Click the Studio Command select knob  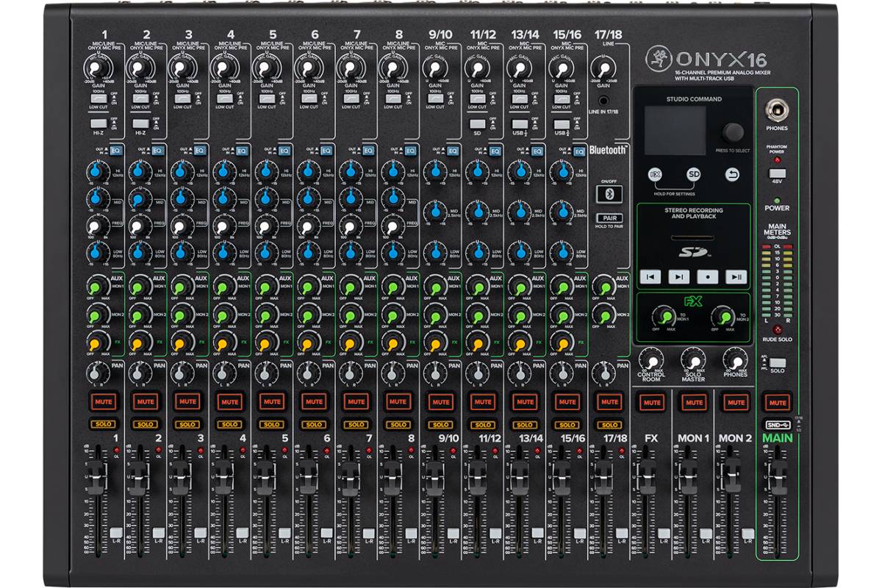pyautogui.click(x=732, y=132)
